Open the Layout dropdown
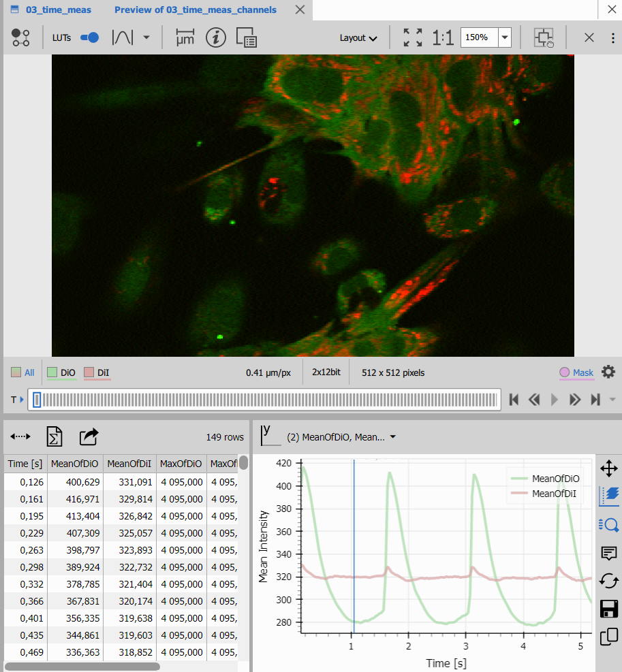Screen dimensions: 622x672 tap(358, 38)
